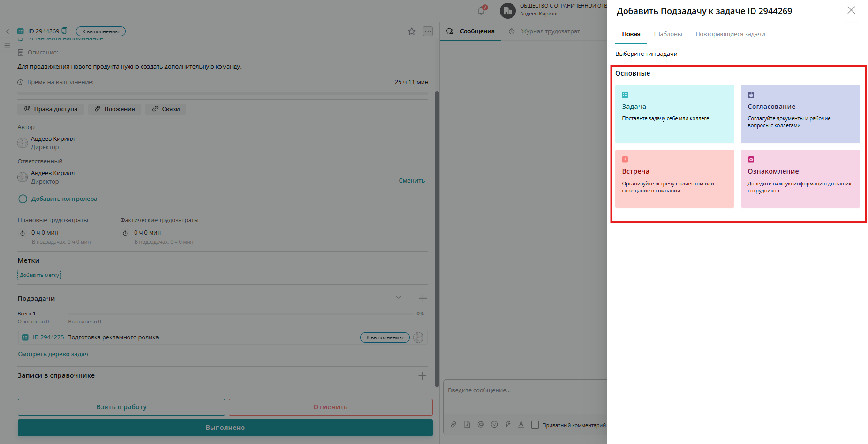
Task: Enable the Приватный комментарий checkbox
Action: 535,425
